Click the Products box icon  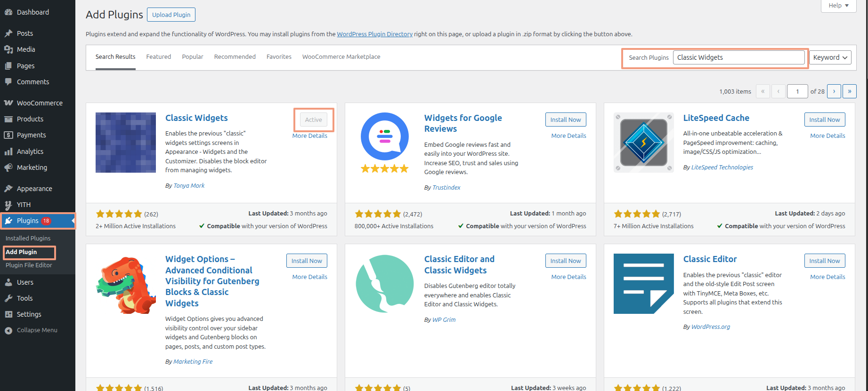8,119
